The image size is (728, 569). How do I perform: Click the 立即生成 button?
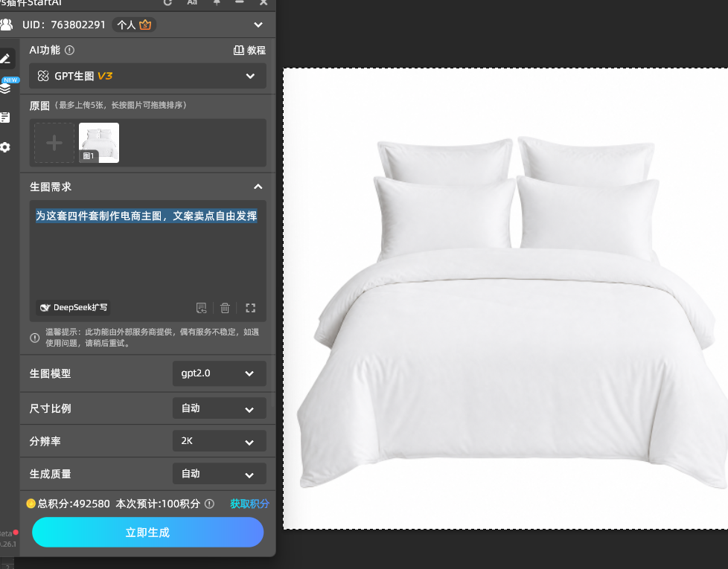coord(147,533)
